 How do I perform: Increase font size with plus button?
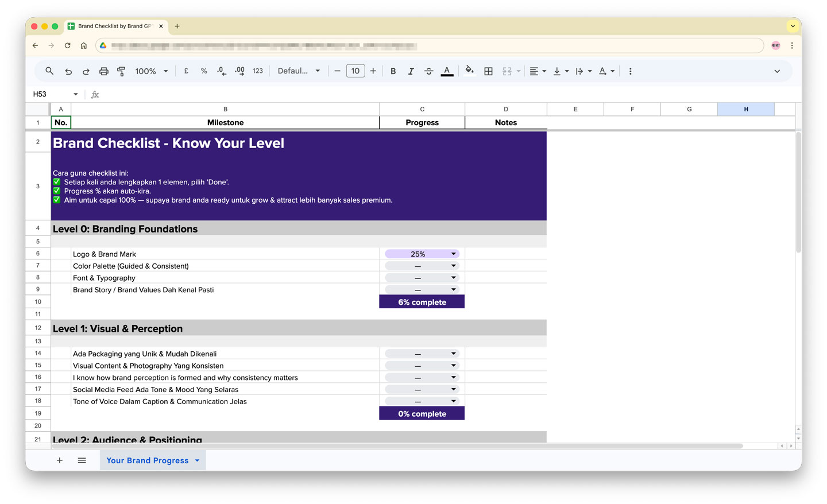pos(373,71)
